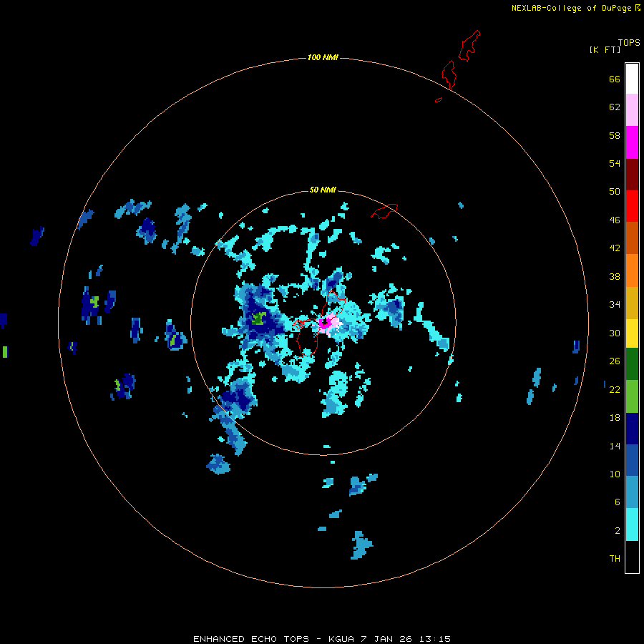Click the magenta swatch above 58 in the legend
This screenshot has height=644, width=644.
point(632,142)
